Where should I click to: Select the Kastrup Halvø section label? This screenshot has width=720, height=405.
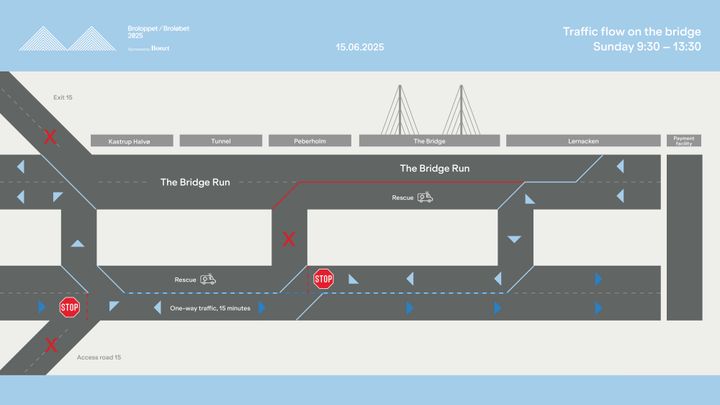[x=133, y=141]
